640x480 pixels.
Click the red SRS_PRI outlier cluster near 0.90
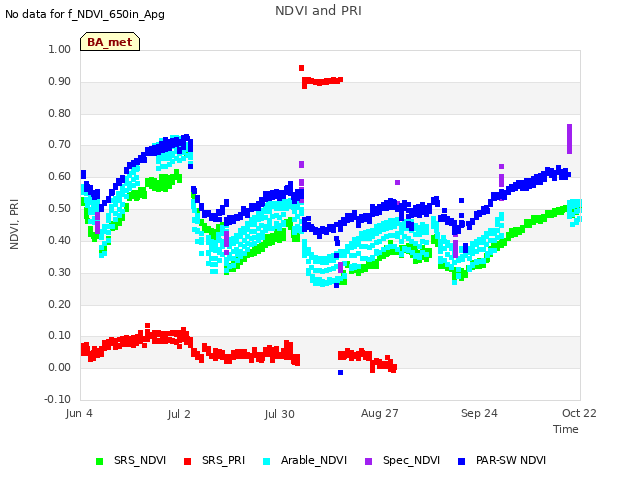coord(322,81)
